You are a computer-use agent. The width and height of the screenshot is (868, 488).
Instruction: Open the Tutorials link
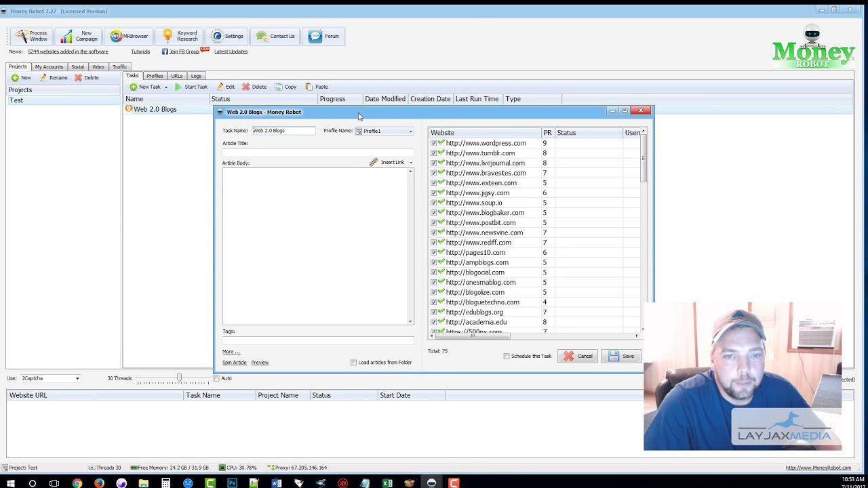pyautogui.click(x=140, y=52)
